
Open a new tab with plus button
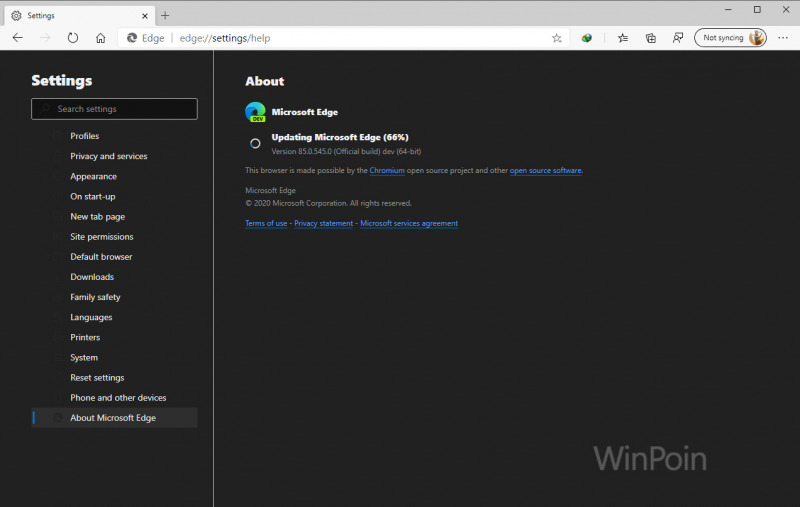(165, 16)
